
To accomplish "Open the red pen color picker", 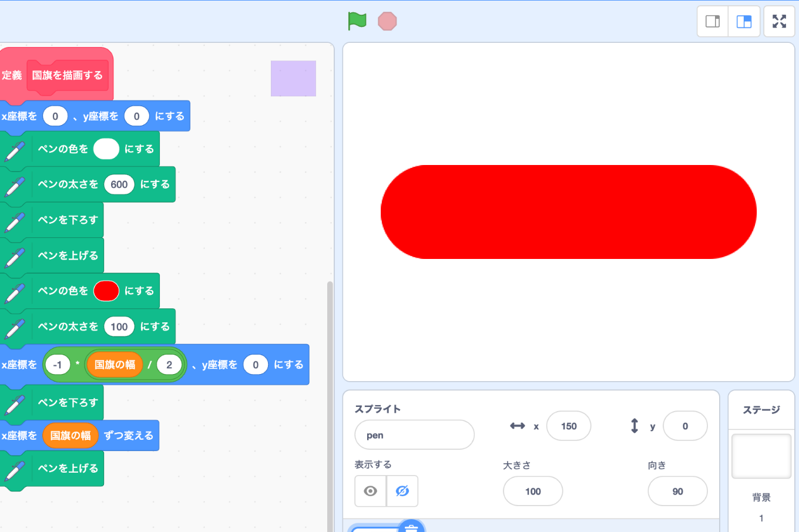I will [106, 291].
